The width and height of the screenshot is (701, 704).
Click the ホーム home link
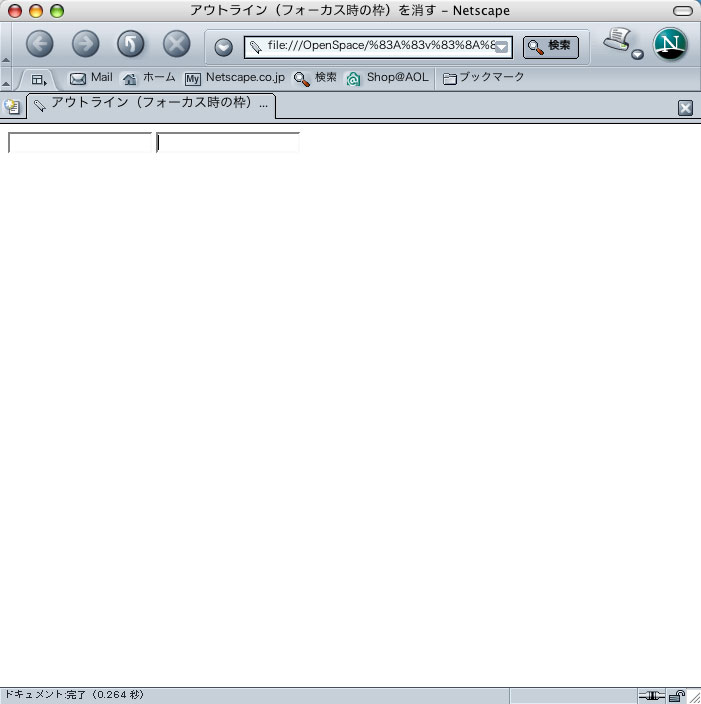tap(149, 78)
